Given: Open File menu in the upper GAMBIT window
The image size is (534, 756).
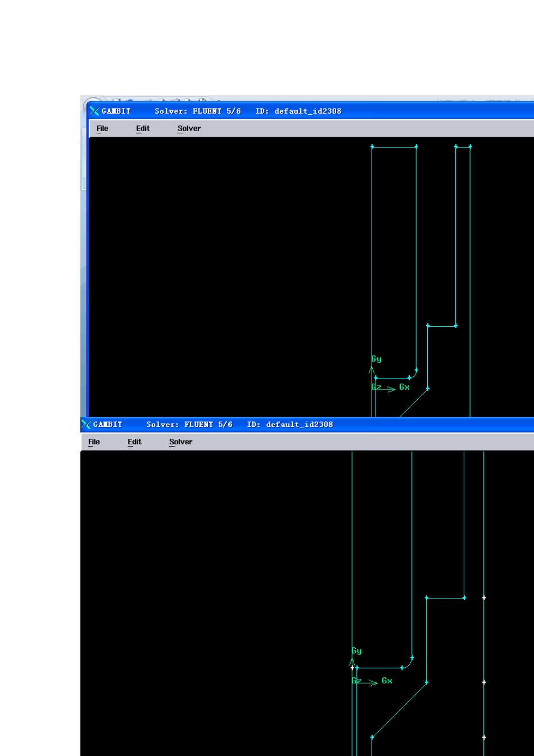Looking at the screenshot, I should [102, 129].
